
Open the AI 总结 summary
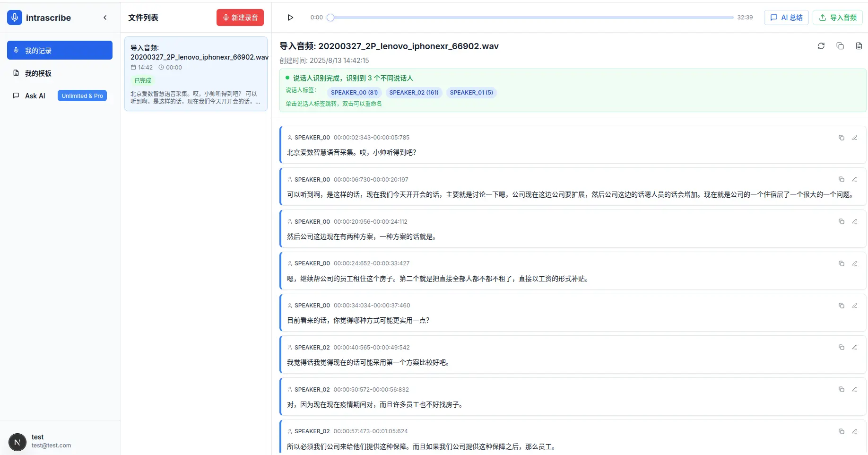pos(786,17)
